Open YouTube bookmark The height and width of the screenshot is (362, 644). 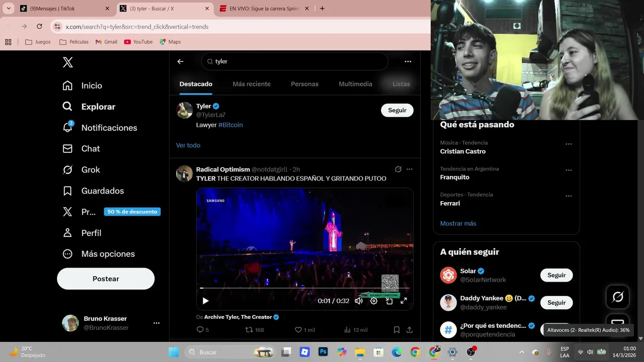click(138, 42)
